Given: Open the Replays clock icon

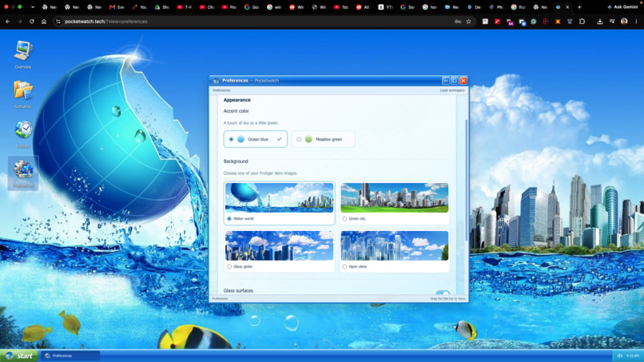Looking at the screenshot, I should pos(23,134).
